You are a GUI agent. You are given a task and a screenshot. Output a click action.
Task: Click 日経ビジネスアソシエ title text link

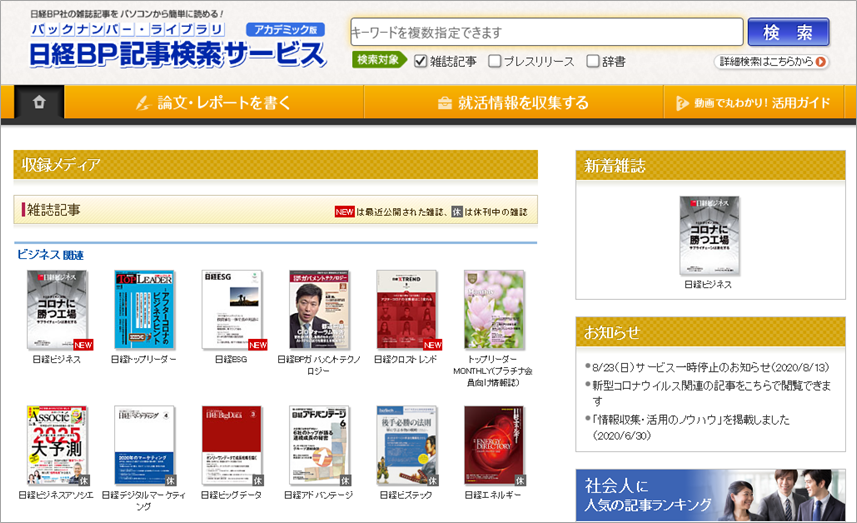(56, 495)
